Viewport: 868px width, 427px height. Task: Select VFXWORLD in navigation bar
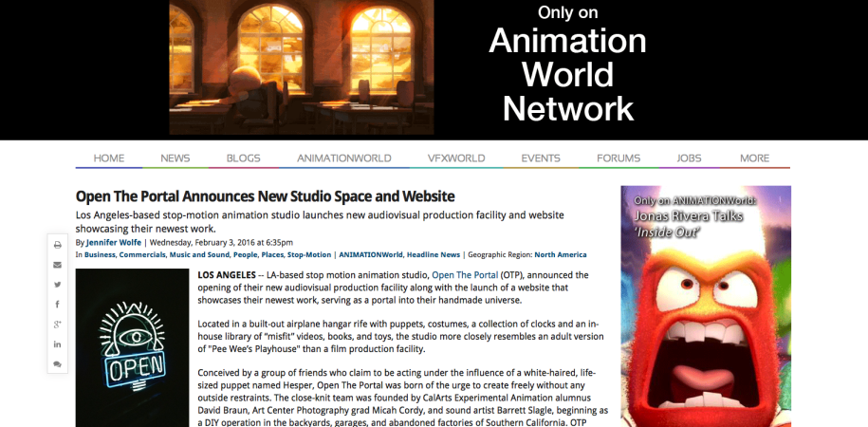click(x=456, y=158)
